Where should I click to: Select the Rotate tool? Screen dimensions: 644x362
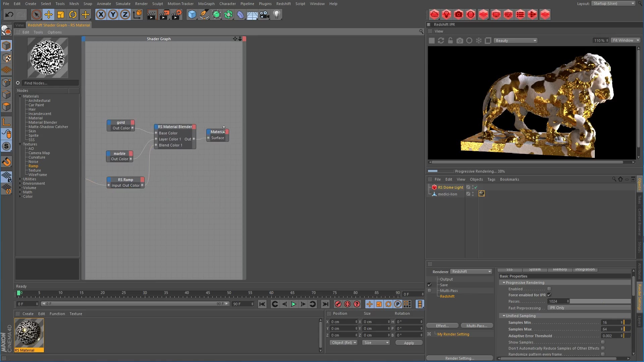(72, 14)
